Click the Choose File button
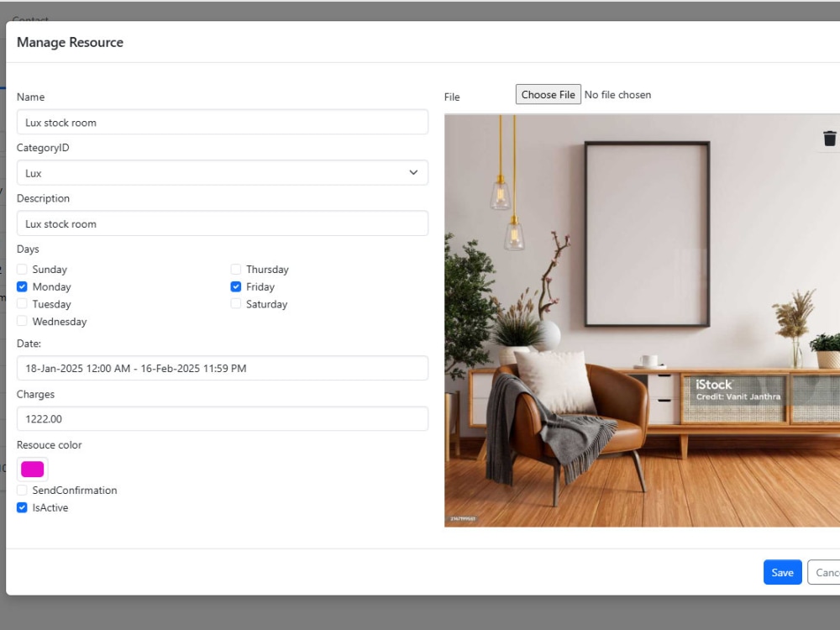 click(x=548, y=94)
